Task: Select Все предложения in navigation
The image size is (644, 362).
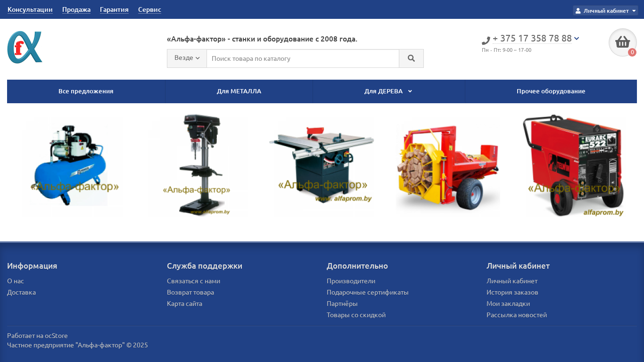Action: pyautogui.click(x=86, y=91)
